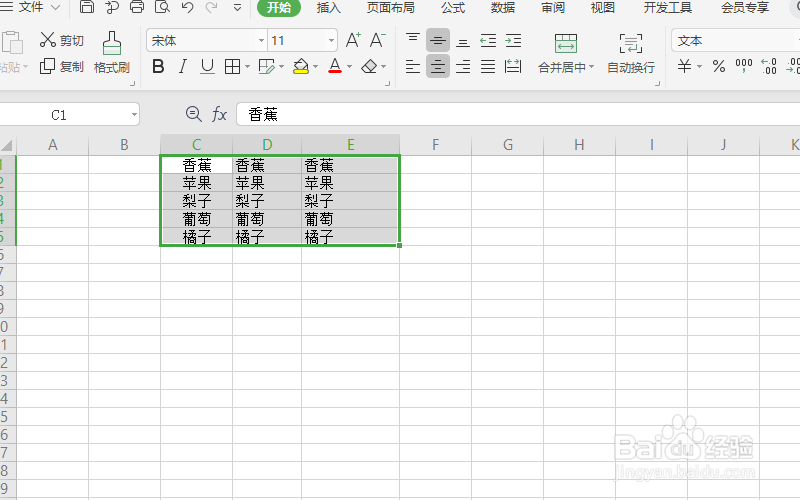This screenshot has height=500, width=800.
Task: Open the font size 11 dropdown
Action: [x=332, y=40]
